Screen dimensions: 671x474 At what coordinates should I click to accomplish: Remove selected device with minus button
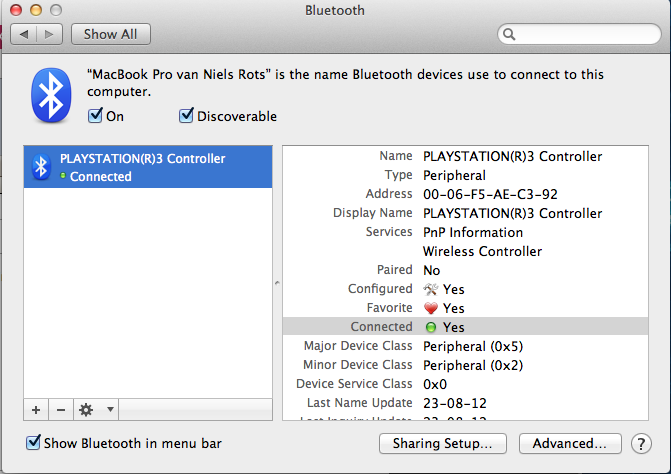point(60,410)
